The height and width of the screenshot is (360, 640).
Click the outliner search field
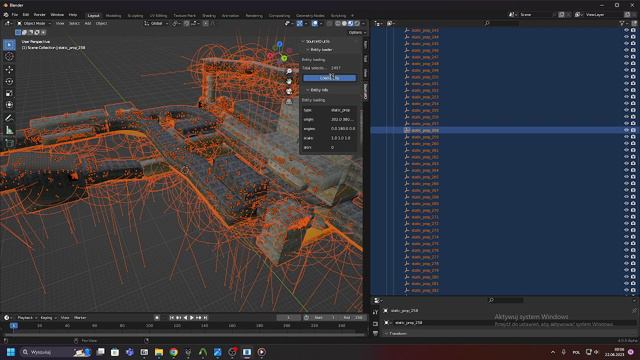tap(504, 23)
